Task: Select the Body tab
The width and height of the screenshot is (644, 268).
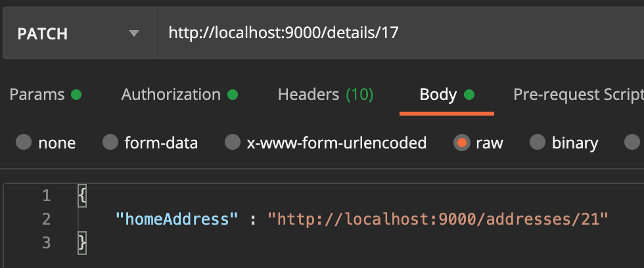Action: tap(447, 95)
